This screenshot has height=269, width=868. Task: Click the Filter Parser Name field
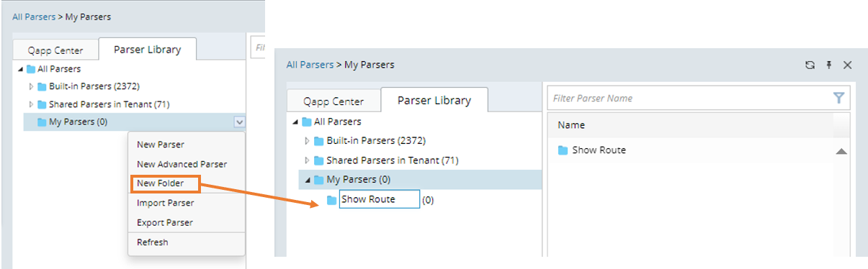click(x=689, y=98)
